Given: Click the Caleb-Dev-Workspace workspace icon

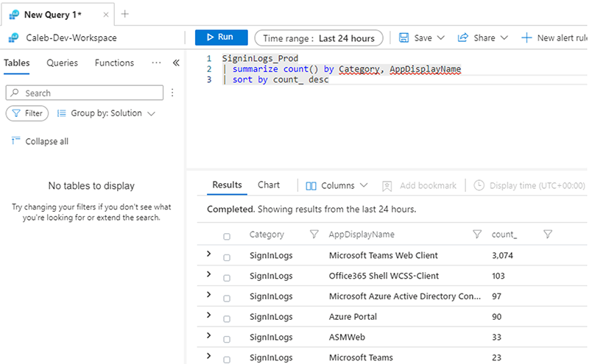Looking at the screenshot, I should pyautogui.click(x=14, y=38).
